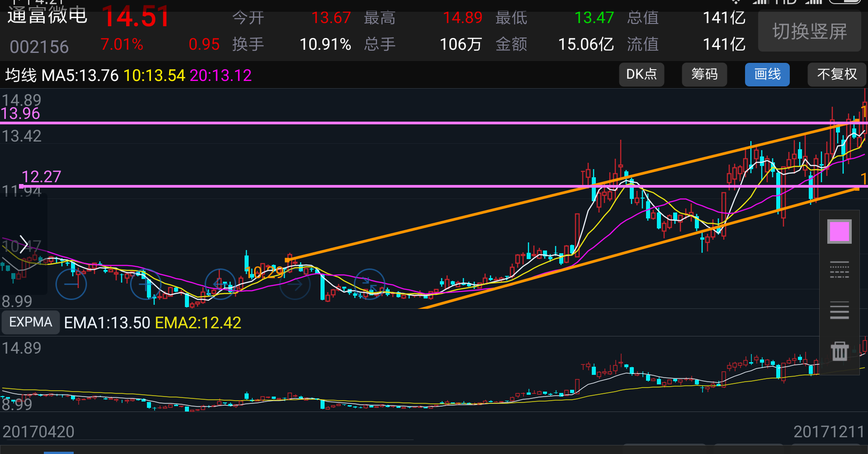The image size is (868, 454).
Task: Tap the MA 10:13.54 yellow label
Action: pos(154,75)
